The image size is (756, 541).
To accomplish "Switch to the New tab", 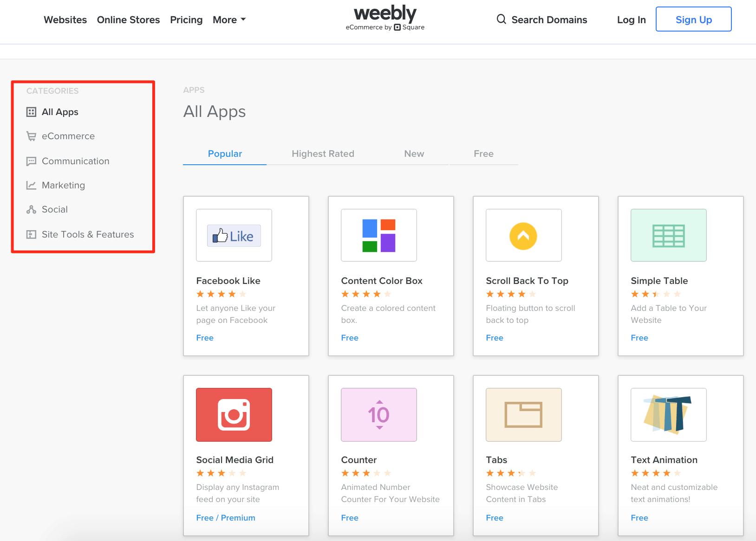I will 414,154.
